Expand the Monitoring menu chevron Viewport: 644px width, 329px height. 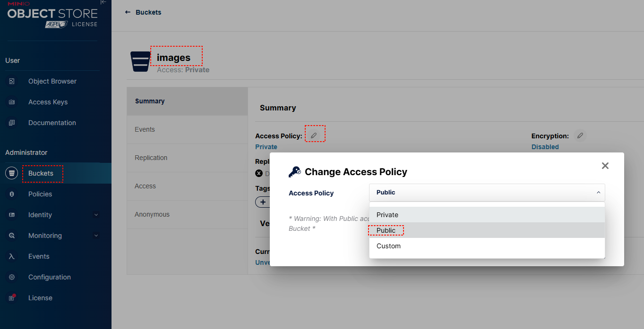(x=96, y=236)
